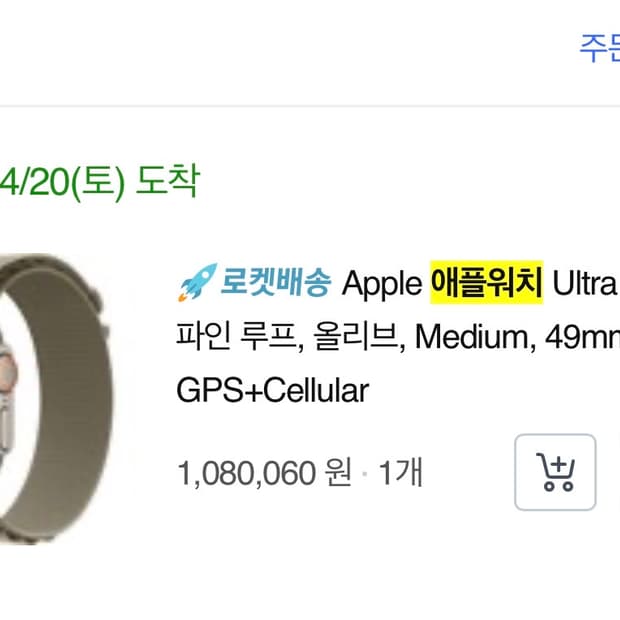Screen dimensions: 620x620
Task: Click the highlighted 애플워치 keyword
Action: pyautogui.click(x=486, y=282)
